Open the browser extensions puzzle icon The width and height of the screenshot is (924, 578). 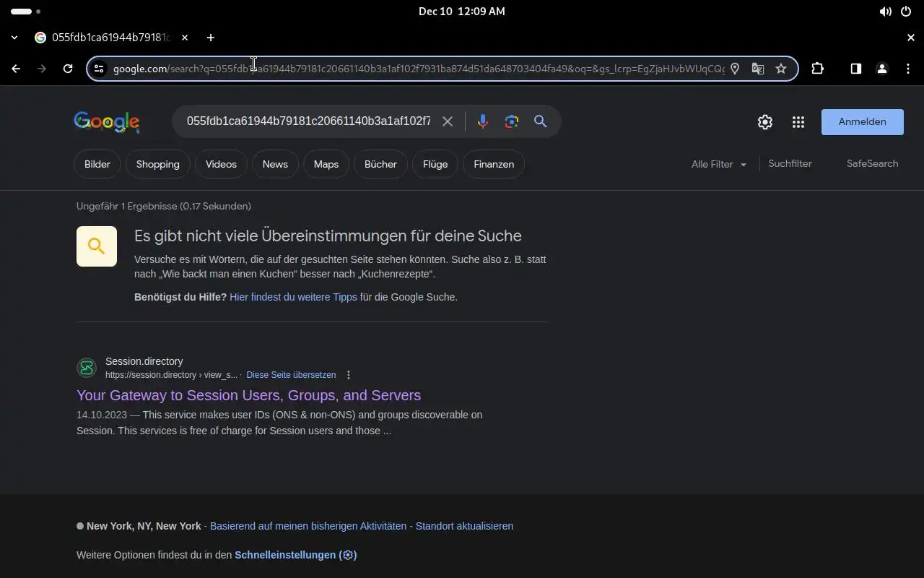(817, 69)
